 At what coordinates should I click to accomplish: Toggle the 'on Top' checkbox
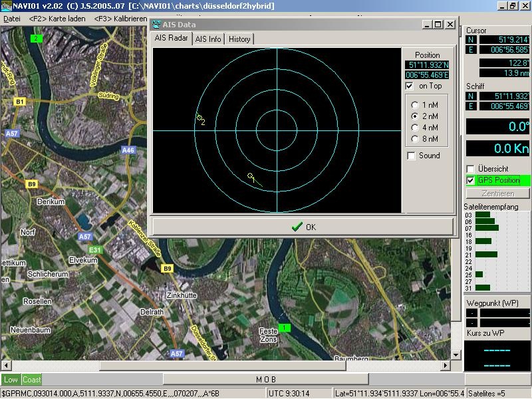[410, 86]
